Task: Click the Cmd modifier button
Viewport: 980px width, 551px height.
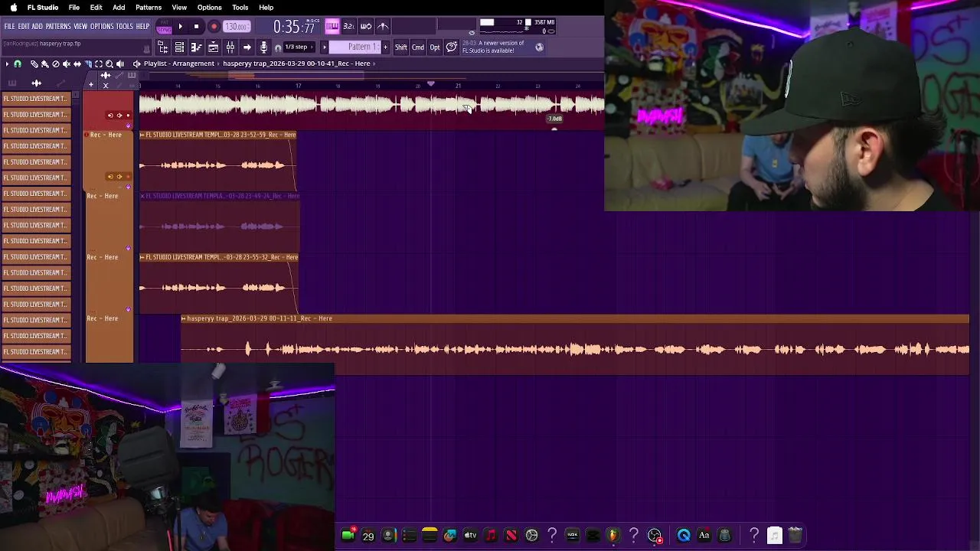Action: [x=418, y=47]
